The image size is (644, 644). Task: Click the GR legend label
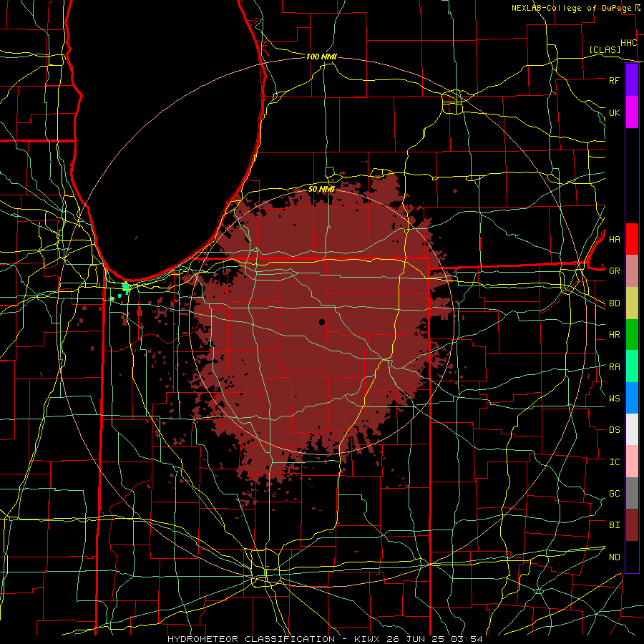point(615,271)
